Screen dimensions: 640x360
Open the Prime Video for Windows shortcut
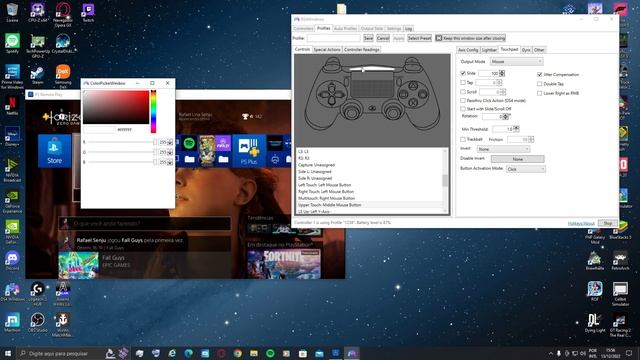12,76
